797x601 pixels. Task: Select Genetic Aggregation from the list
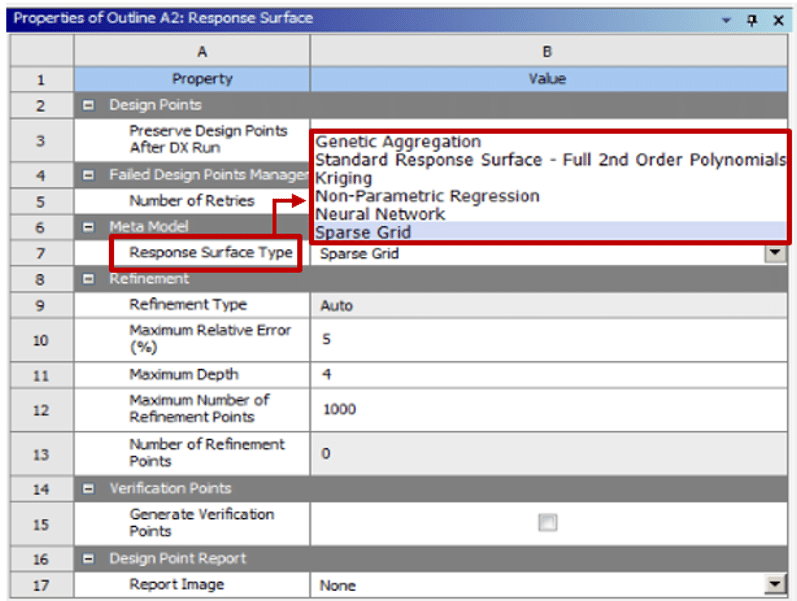click(x=398, y=142)
